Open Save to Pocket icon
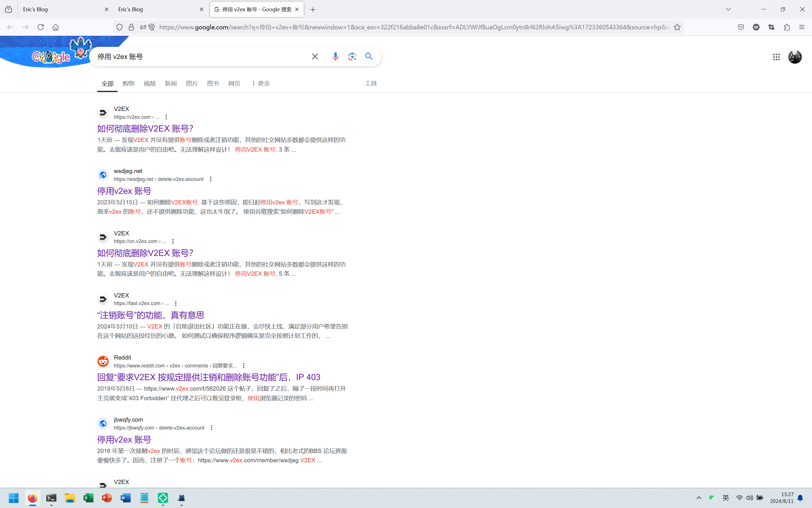 pos(741,27)
